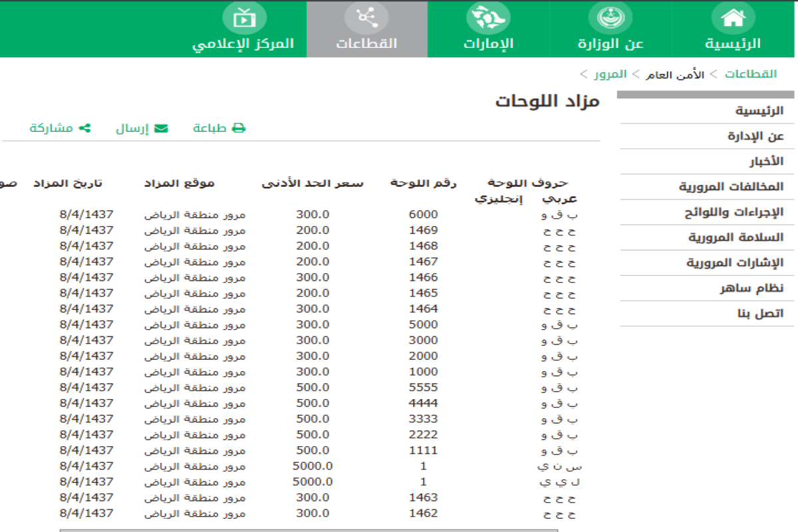Click plate number 3000
Viewport: 798px width, 532px height.
(424, 340)
